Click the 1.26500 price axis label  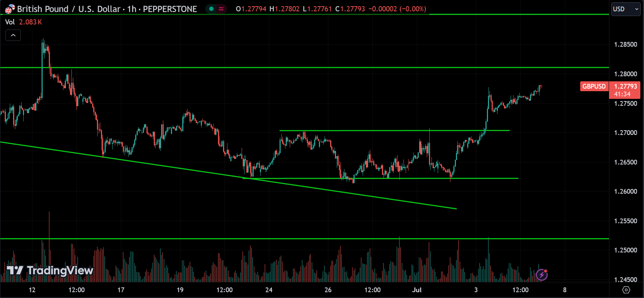point(626,162)
